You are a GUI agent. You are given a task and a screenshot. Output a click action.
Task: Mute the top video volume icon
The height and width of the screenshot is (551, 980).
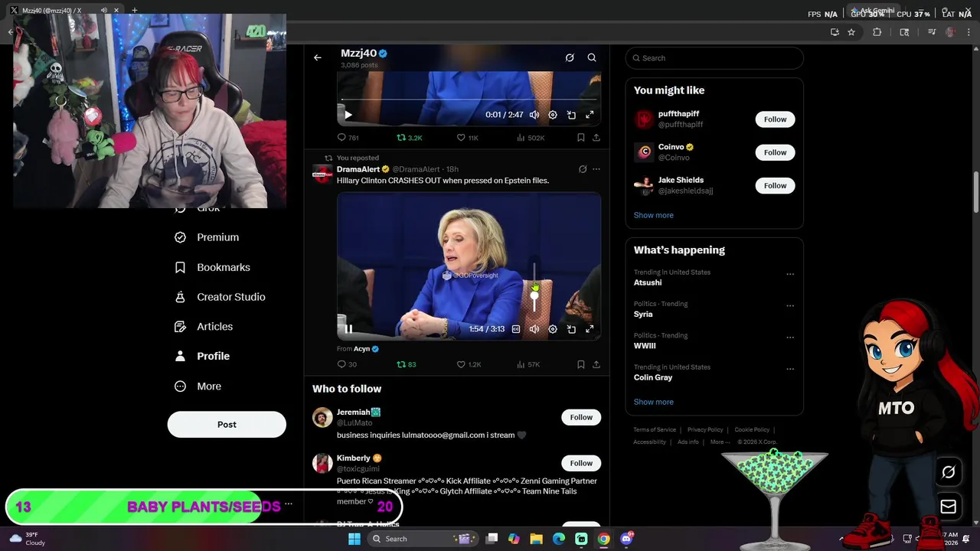pos(534,115)
